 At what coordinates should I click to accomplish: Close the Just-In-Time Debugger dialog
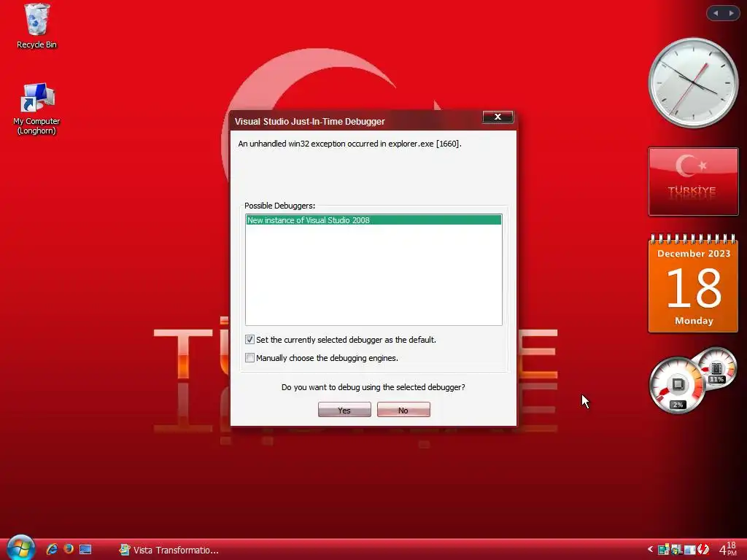pos(498,117)
